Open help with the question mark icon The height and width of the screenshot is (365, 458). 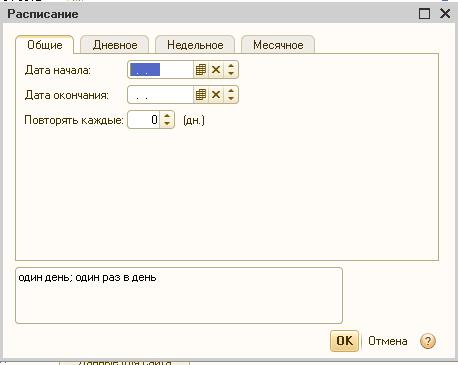click(428, 341)
